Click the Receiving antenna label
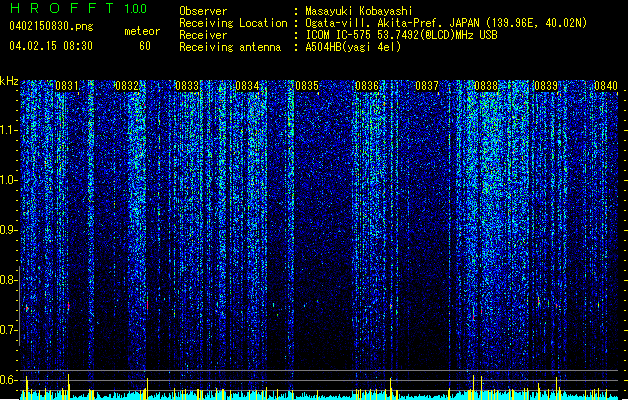Viewport: 629px width, 400px height. point(230,47)
